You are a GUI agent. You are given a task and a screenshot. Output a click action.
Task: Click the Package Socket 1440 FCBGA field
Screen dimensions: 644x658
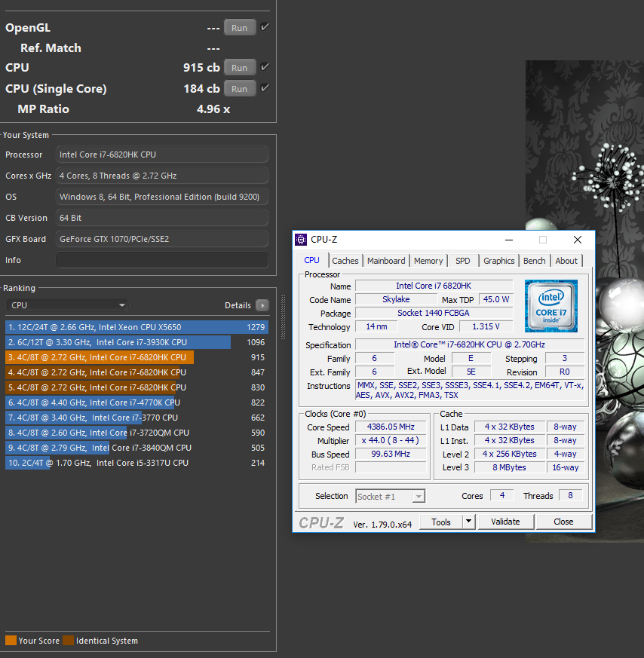coord(434,313)
